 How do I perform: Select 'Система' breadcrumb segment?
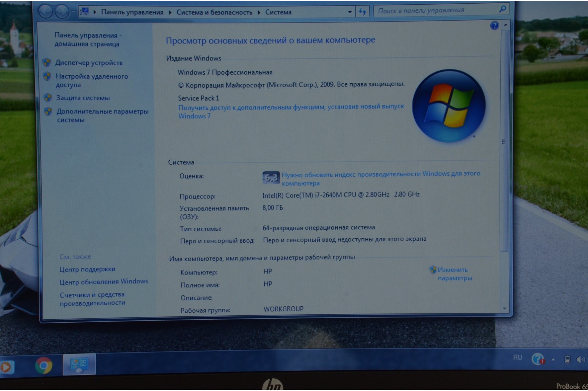278,12
